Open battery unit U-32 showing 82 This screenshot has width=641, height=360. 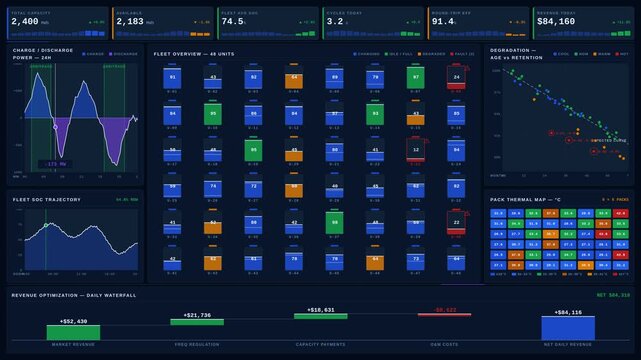coord(456,186)
